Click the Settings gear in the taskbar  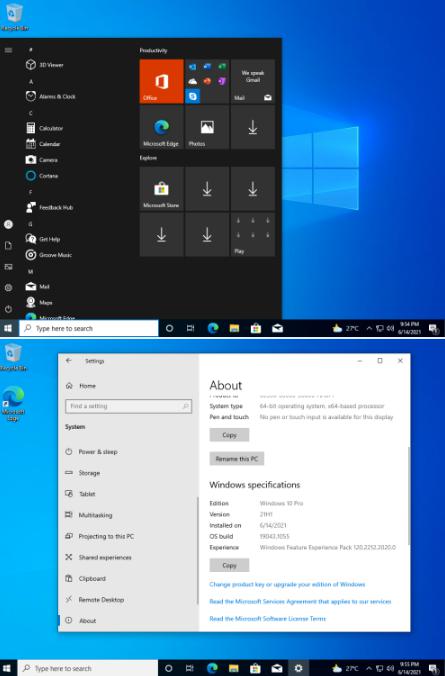pyautogui.click(x=298, y=668)
